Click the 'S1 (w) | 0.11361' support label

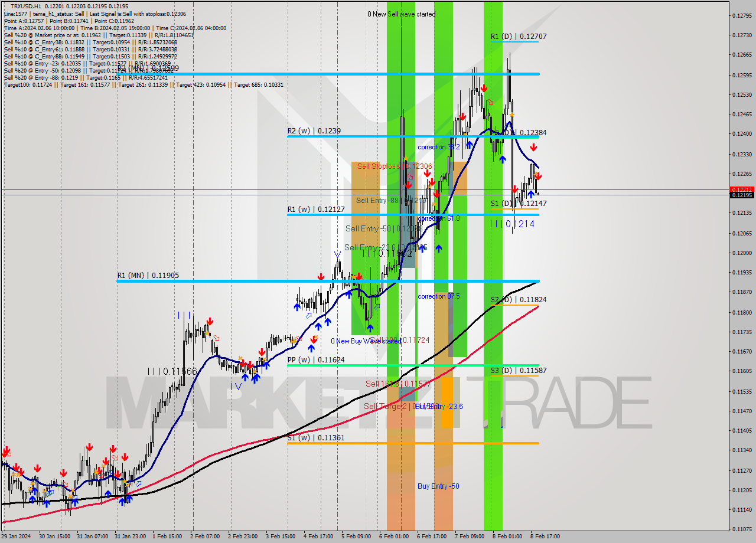(316, 437)
